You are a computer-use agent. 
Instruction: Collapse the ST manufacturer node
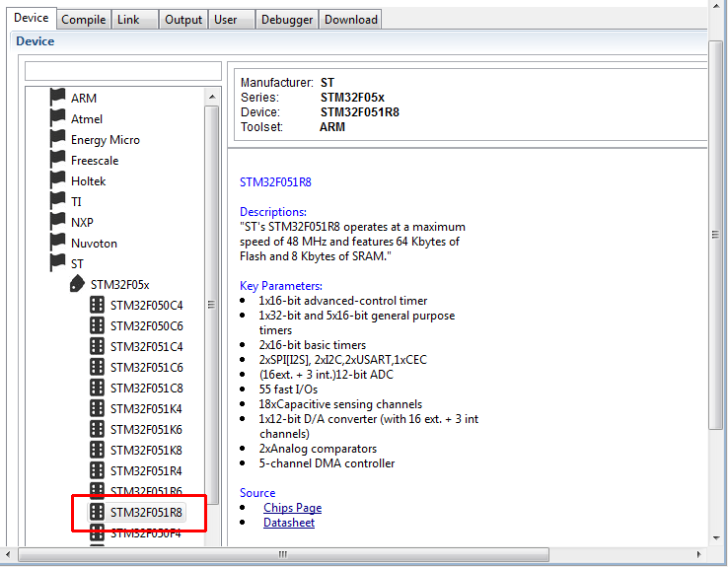(x=77, y=263)
